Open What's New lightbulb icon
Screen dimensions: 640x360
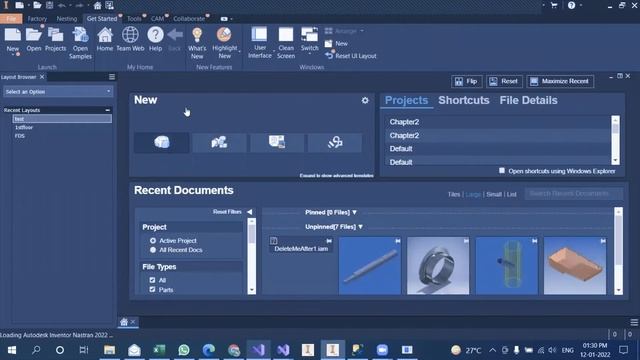click(197, 36)
